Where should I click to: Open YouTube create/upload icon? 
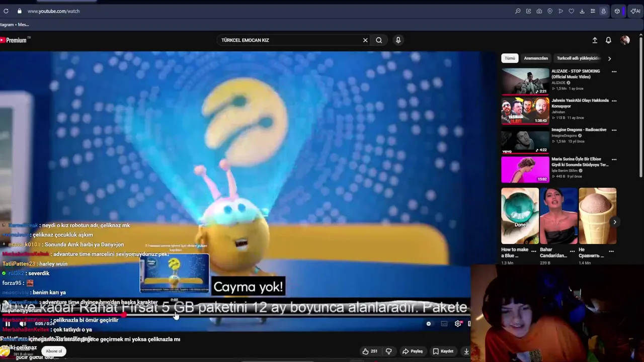(595, 40)
